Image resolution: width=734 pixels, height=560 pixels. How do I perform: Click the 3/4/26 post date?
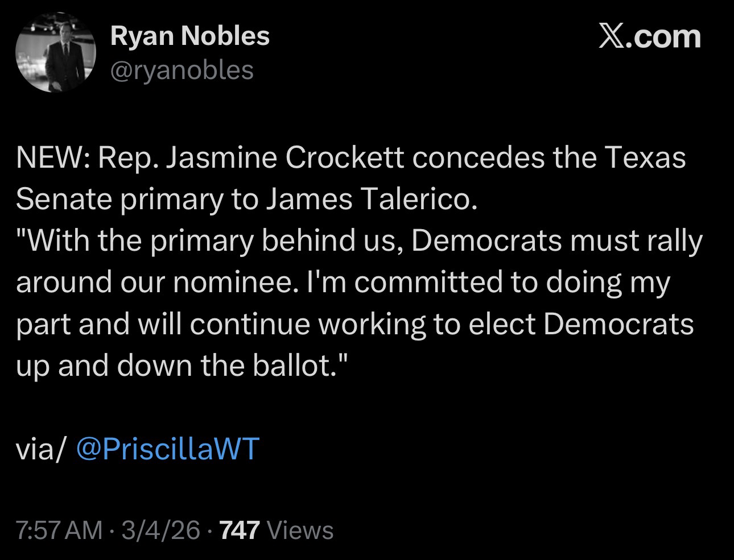click(160, 530)
